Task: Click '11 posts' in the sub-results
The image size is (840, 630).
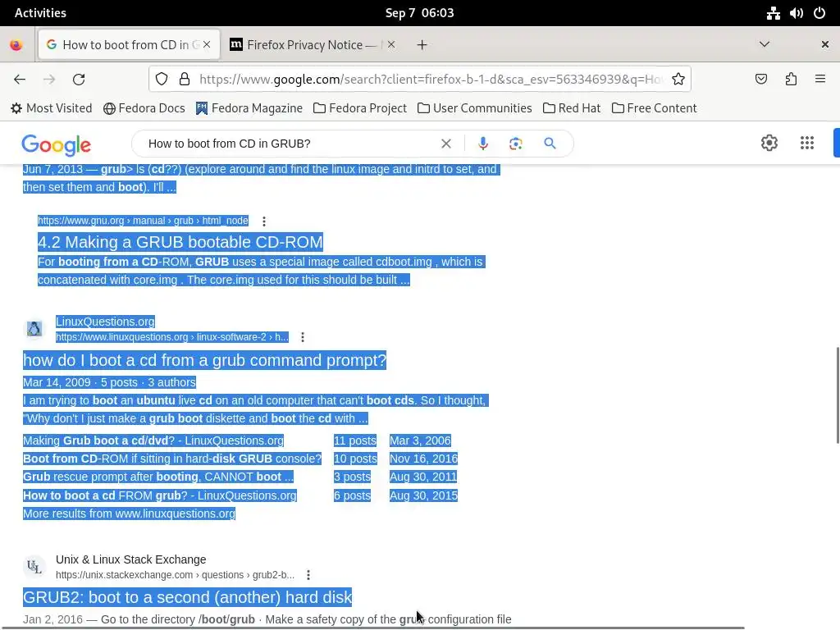Action: pos(354,441)
